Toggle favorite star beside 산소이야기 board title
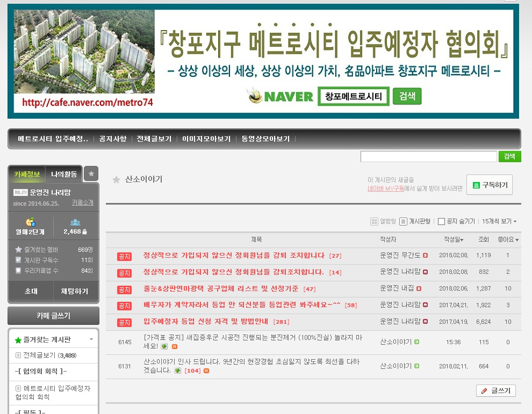 click(x=116, y=180)
